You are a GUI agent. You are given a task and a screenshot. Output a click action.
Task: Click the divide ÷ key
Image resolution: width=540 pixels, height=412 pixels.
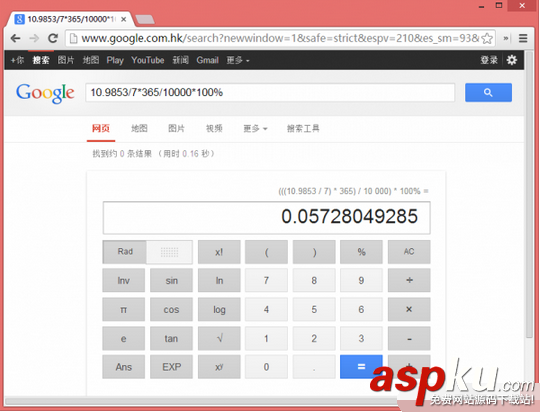409,280
